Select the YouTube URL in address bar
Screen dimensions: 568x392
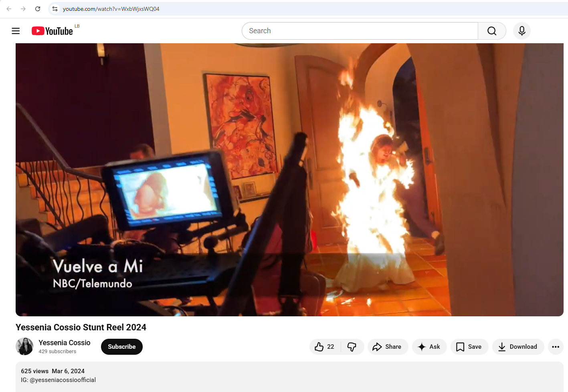click(x=111, y=9)
